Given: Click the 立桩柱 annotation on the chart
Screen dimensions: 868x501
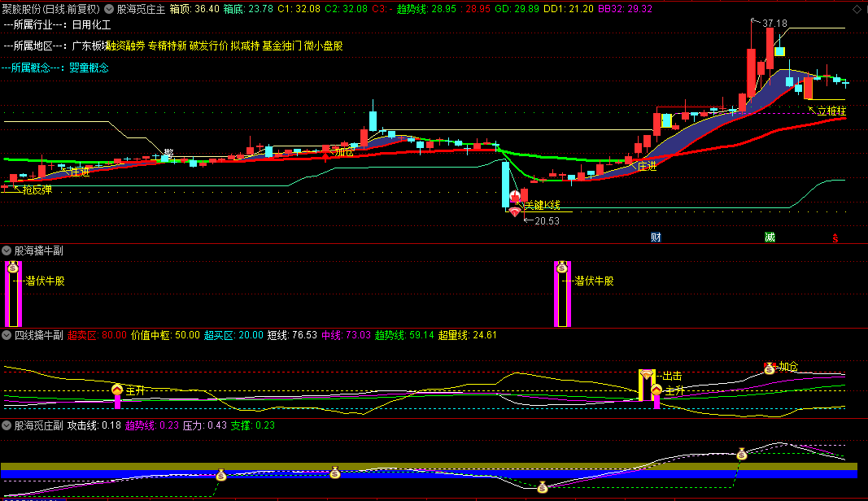Looking at the screenshot, I should [831, 111].
